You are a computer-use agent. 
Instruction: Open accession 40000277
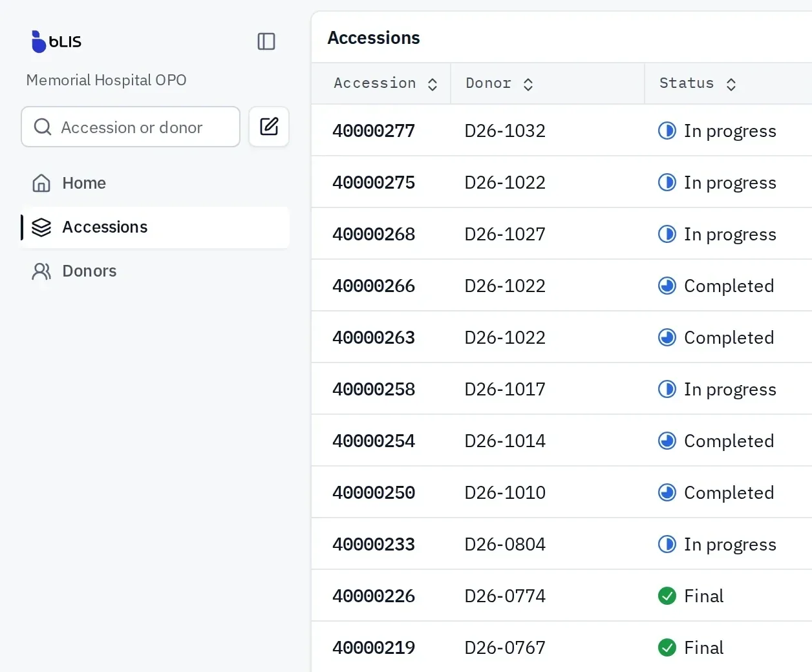(x=374, y=131)
